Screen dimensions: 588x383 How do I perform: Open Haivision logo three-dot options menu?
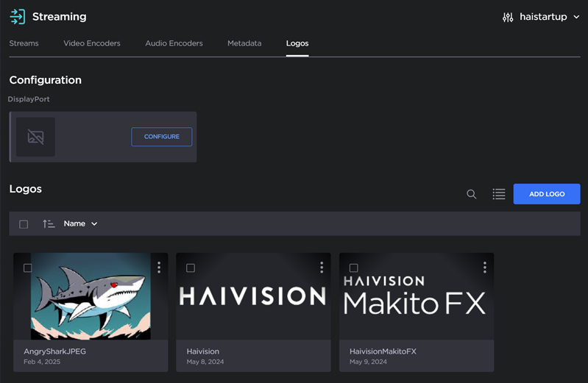(322, 268)
